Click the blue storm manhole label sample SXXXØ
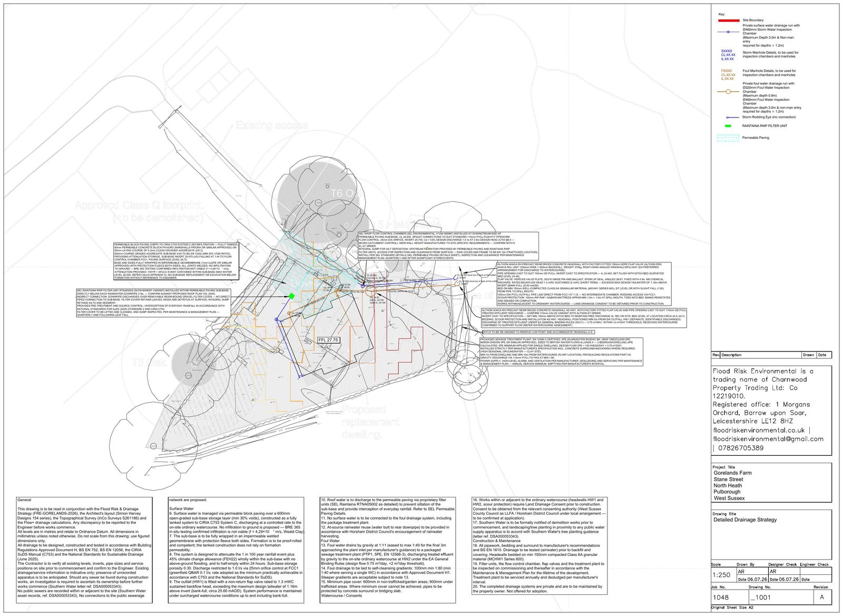Image resolution: width=843 pixels, height=616 pixels. tap(727, 51)
